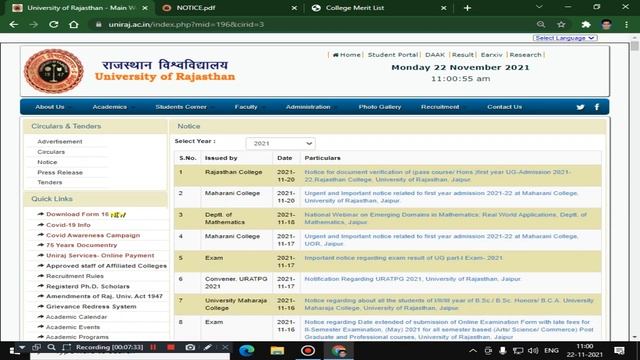Image resolution: width=640 pixels, height=360 pixels.
Task: Open the National Webinar Mathematics notice
Action: pos(445,218)
